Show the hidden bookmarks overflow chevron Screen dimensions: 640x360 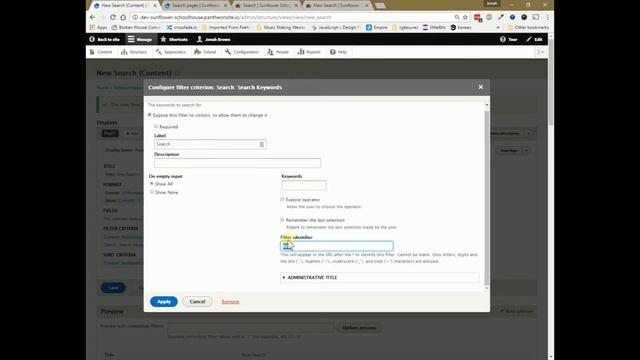[x=498, y=27]
